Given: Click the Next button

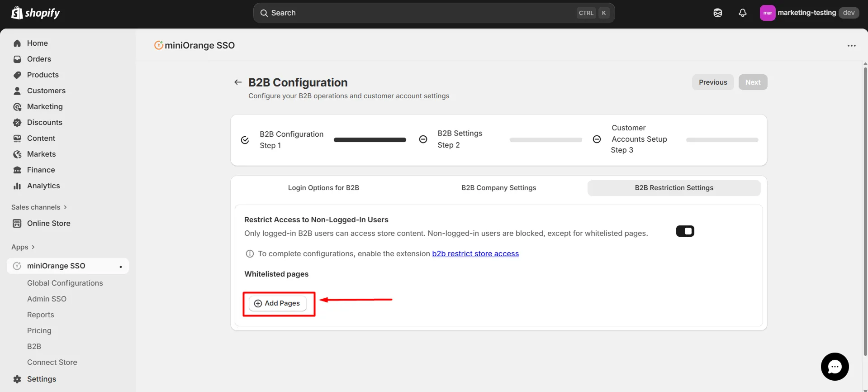Looking at the screenshot, I should [x=753, y=82].
